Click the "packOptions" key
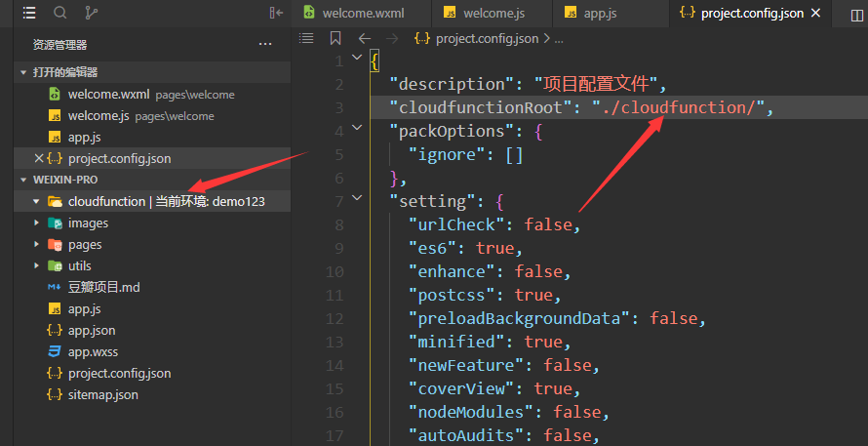The height and width of the screenshot is (446, 868). 450,132
